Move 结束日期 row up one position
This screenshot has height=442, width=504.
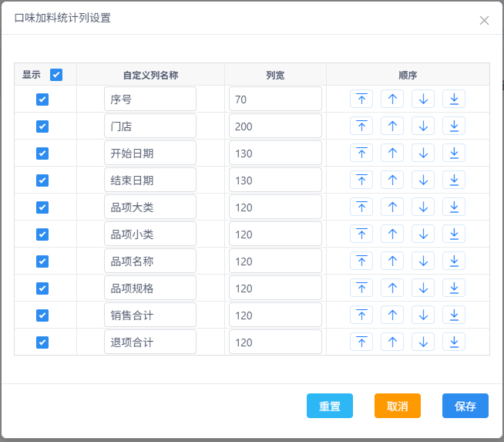[x=392, y=180]
